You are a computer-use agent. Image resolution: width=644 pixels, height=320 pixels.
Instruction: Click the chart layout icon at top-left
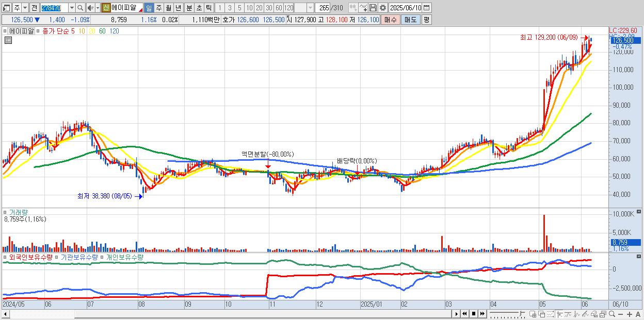point(7,8)
